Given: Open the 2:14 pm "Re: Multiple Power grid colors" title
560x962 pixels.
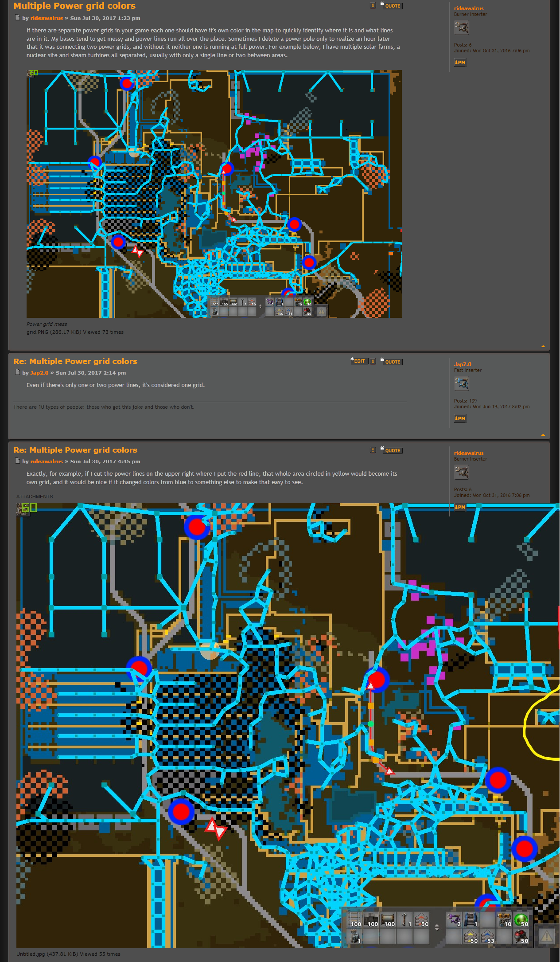Looking at the screenshot, I should [x=75, y=361].
